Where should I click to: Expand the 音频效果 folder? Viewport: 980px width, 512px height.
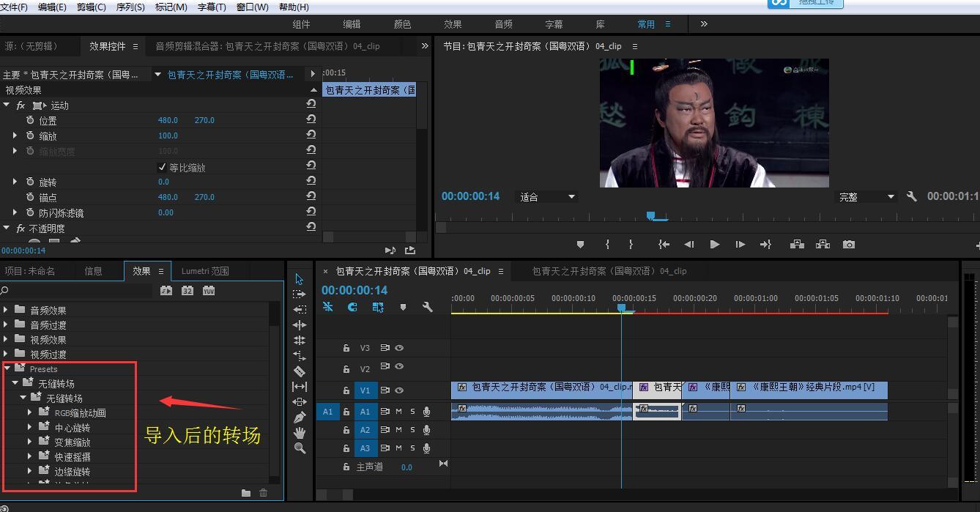point(6,310)
